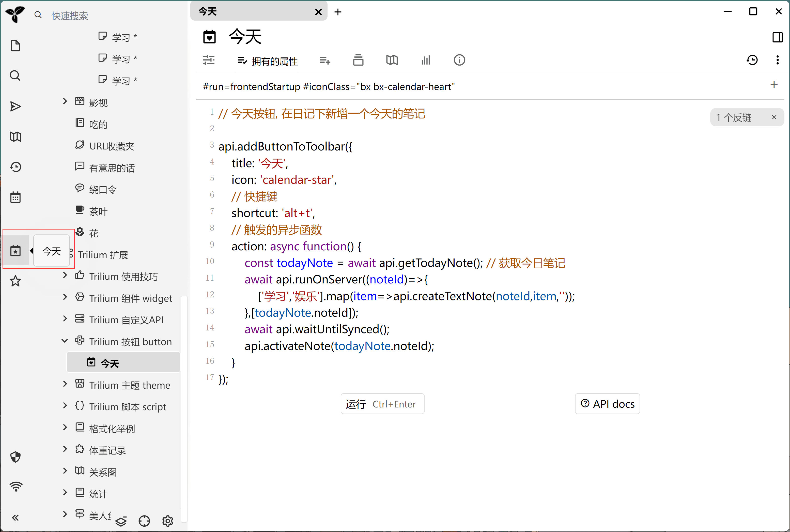Expand the 体重记录 node

(65, 449)
